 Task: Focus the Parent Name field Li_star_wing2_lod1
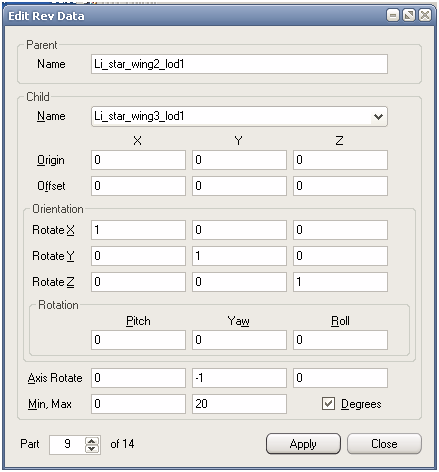(x=239, y=64)
